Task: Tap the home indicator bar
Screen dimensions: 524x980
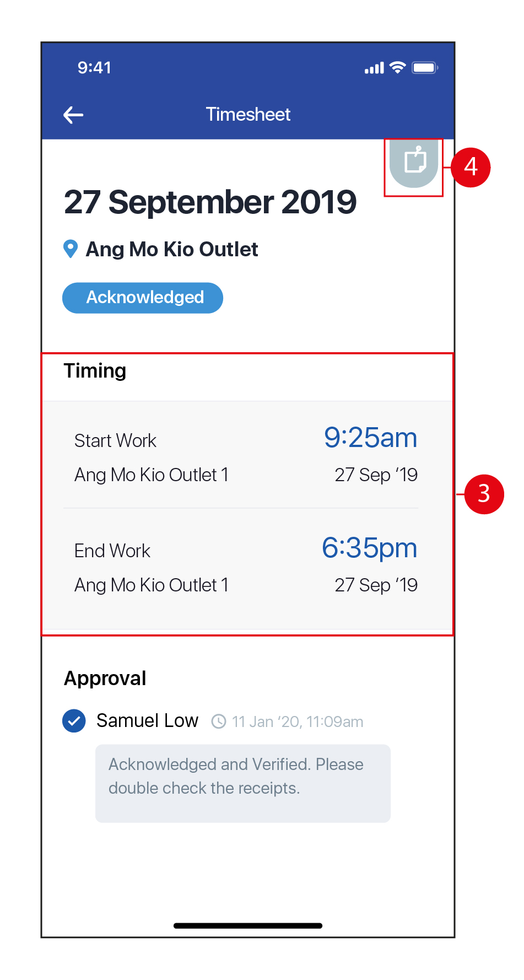Action: pos(248,926)
